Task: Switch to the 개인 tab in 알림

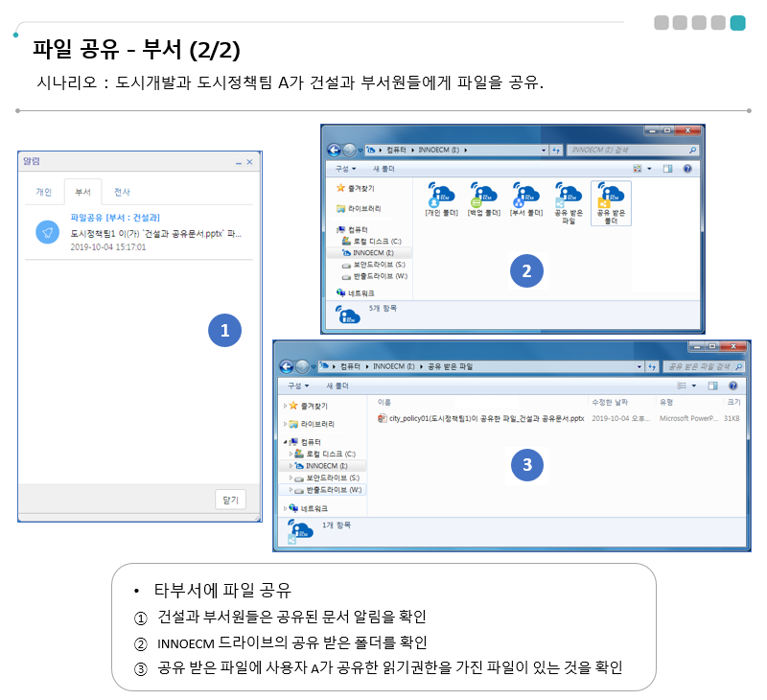Action: [x=44, y=192]
